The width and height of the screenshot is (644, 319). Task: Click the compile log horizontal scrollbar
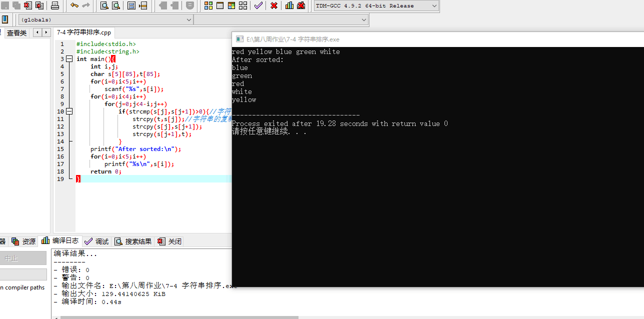point(178,317)
